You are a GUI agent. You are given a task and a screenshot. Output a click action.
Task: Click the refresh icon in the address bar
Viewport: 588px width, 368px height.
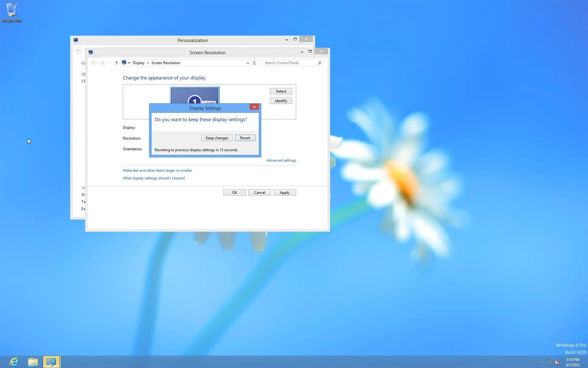(254, 63)
